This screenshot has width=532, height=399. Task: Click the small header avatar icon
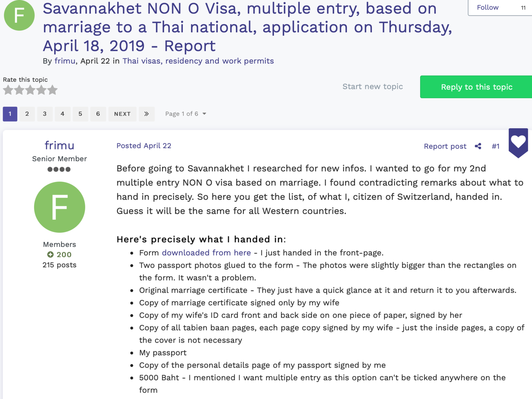point(19,16)
